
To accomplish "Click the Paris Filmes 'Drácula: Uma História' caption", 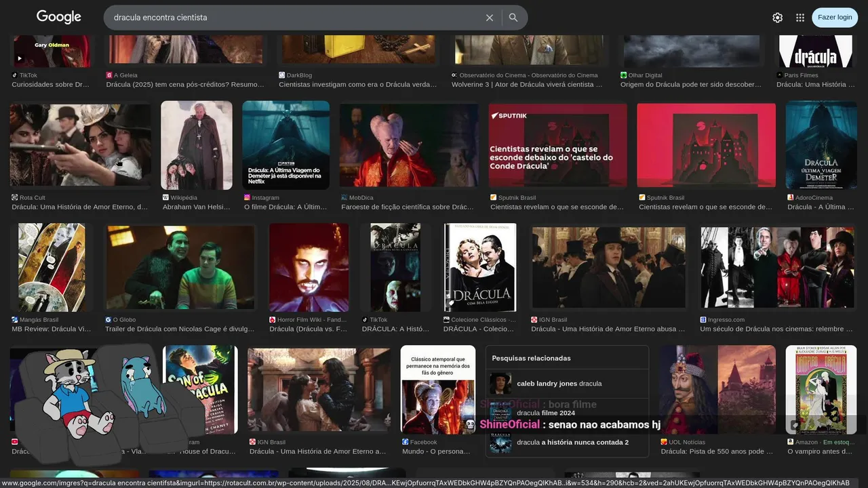I will click(x=816, y=85).
